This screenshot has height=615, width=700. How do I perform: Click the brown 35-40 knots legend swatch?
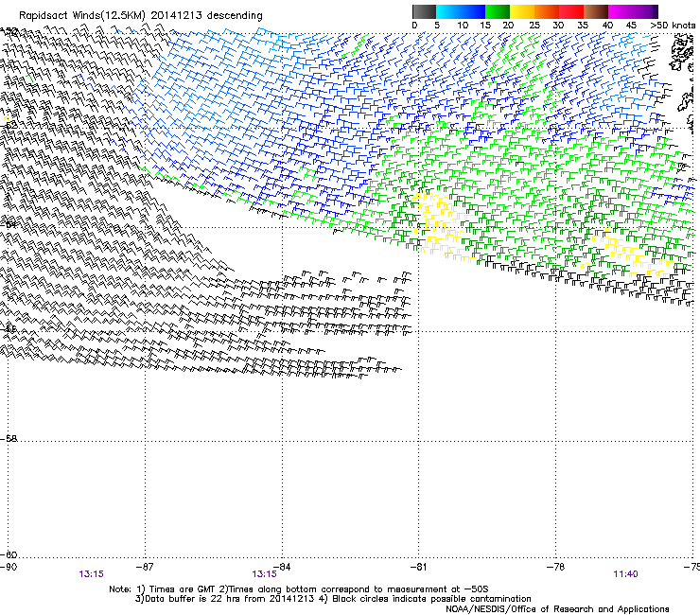596,11
